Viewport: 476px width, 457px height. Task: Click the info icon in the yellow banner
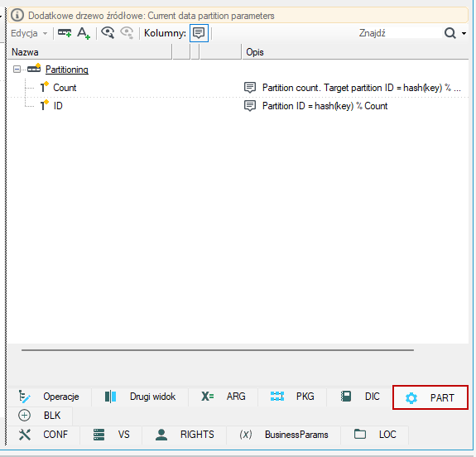[x=17, y=15]
